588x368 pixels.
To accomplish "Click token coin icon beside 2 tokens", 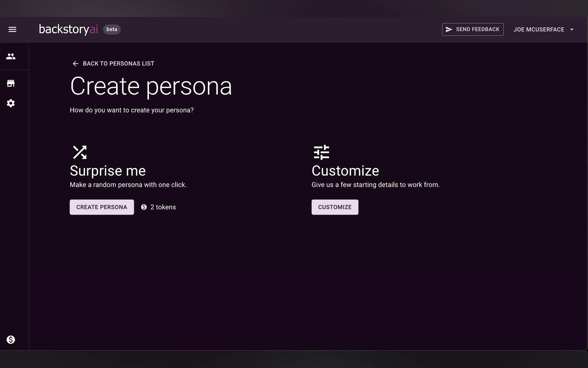I will 144,207.
